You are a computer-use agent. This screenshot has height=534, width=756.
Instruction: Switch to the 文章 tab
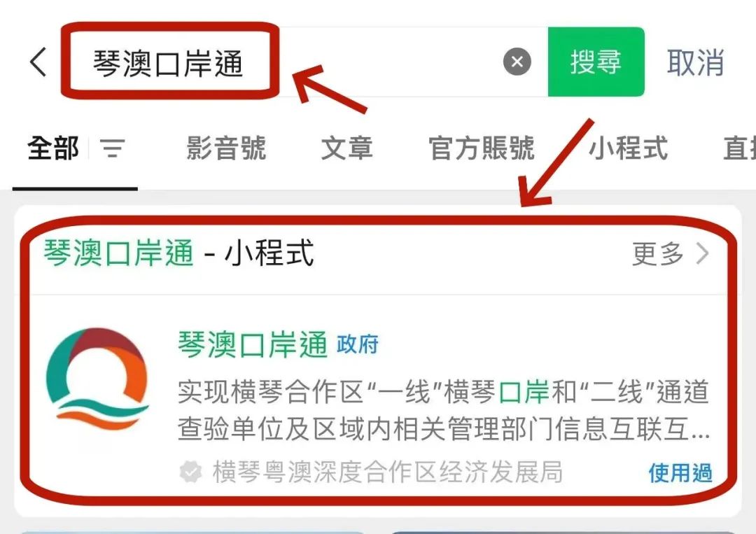[346, 148]
